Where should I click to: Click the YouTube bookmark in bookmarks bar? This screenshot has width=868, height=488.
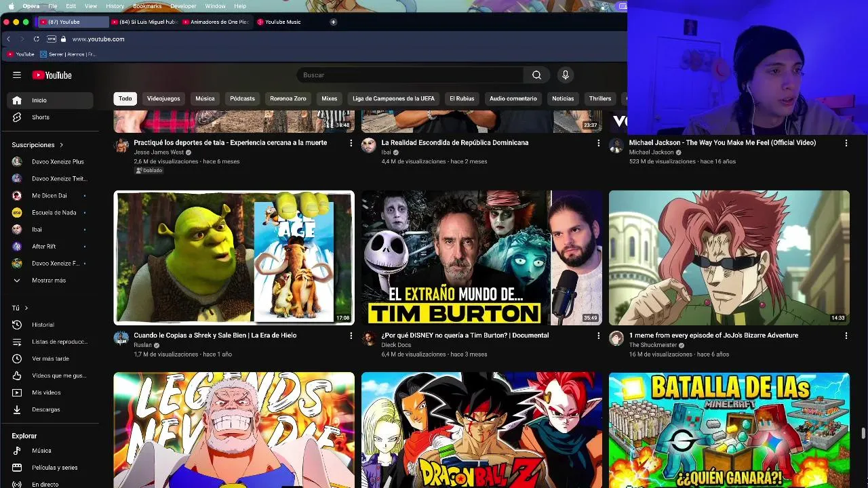tap(20, 54)
